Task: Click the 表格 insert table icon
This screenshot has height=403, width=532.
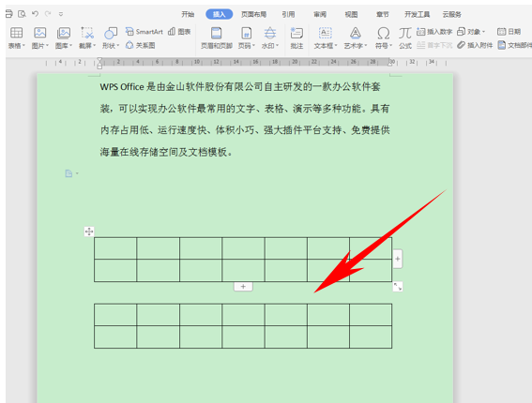Action: coord(16,33)
